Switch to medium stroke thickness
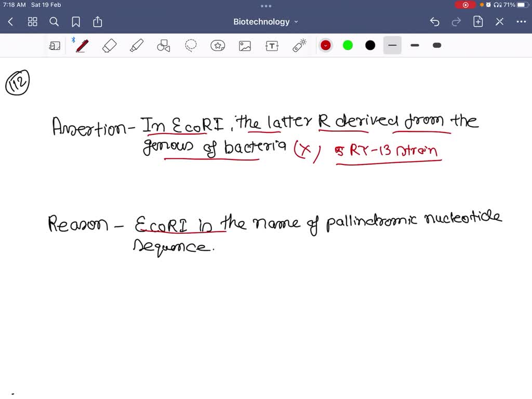The width and height of the screenshot is (532, 399). coord(415,45)
